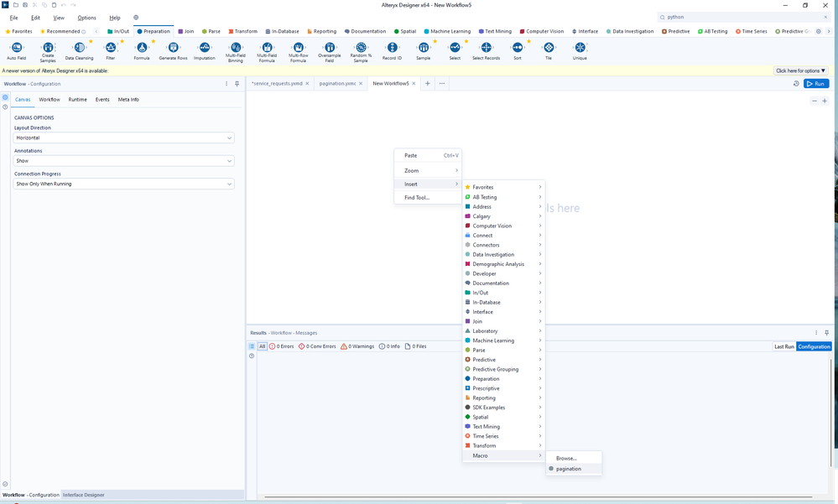Expand the Developer insert submenu
The width and height of the screenshot is (838, 504).
[503, 273]
